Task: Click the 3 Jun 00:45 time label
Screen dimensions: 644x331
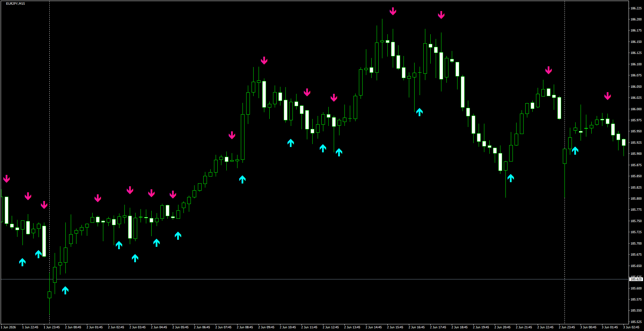Action: [588, 327]
